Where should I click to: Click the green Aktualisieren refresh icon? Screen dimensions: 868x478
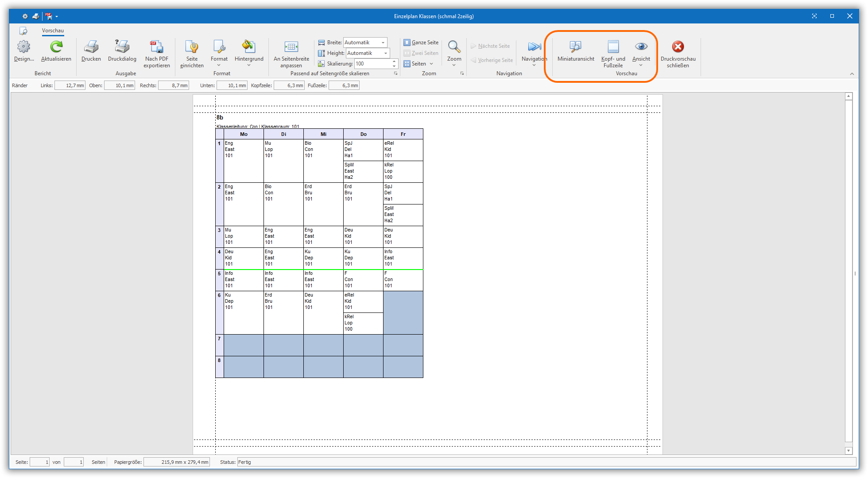click(56, 47)
